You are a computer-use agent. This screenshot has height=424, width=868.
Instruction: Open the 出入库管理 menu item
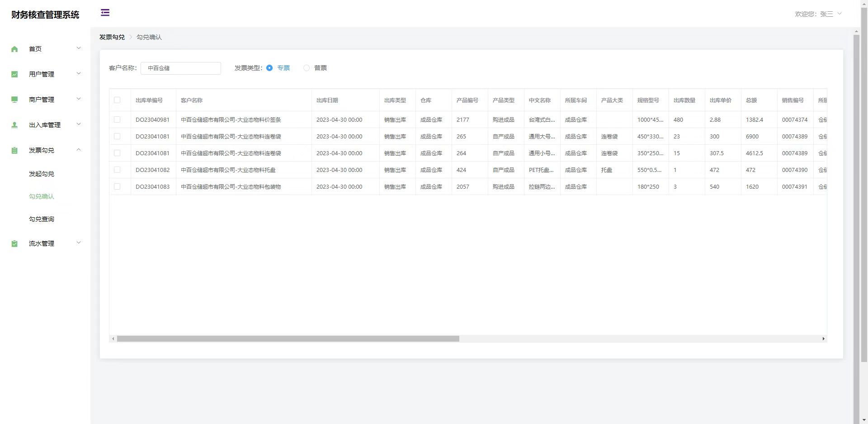pos(45,125)
